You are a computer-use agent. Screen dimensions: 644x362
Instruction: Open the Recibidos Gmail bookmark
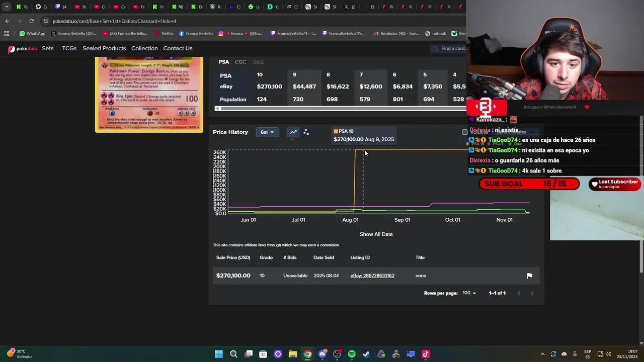point(396,34)
